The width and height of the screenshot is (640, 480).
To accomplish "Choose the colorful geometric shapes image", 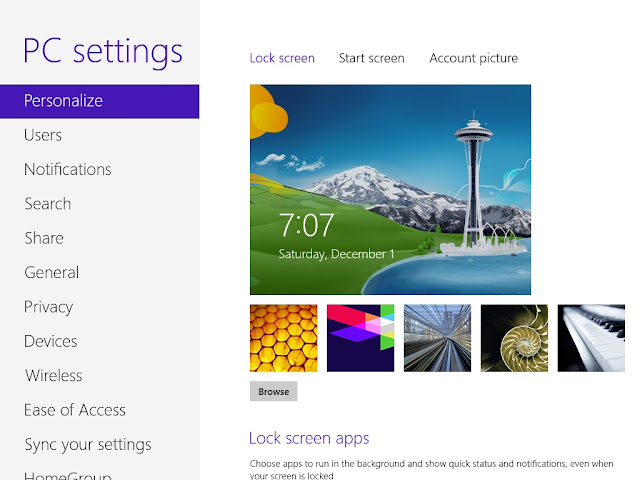I will coord(360,338).
